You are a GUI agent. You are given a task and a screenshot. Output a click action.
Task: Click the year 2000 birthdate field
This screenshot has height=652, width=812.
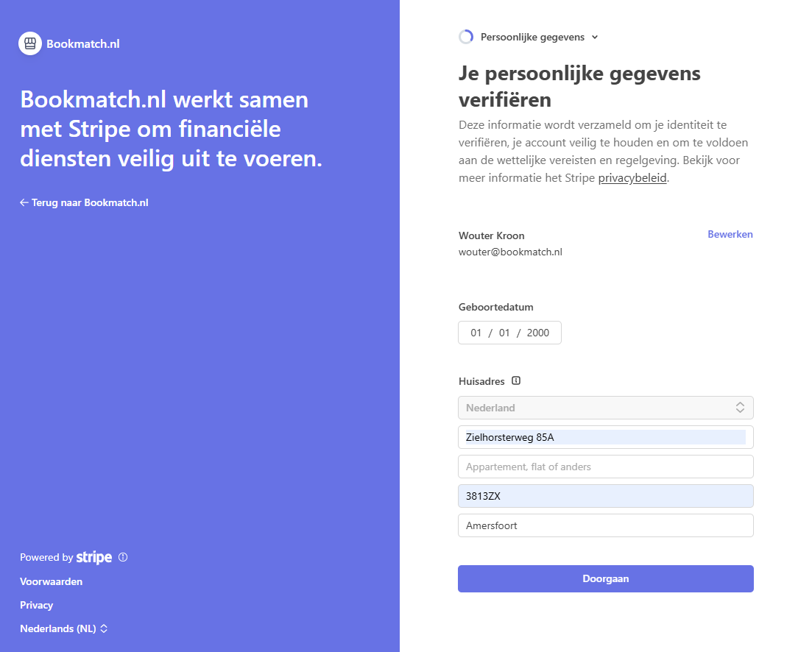click(x=538, y=333)
